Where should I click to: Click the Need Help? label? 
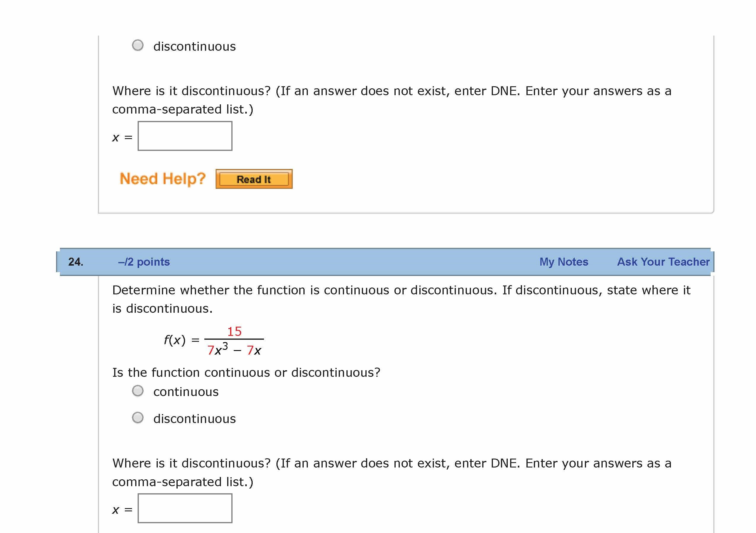click(x=162, y=179)
